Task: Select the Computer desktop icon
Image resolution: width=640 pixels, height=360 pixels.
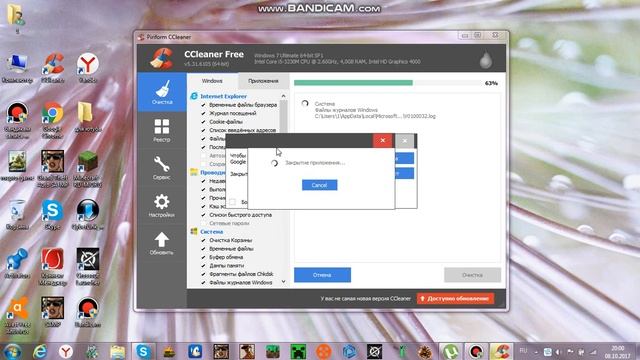Action: (17, 68)
